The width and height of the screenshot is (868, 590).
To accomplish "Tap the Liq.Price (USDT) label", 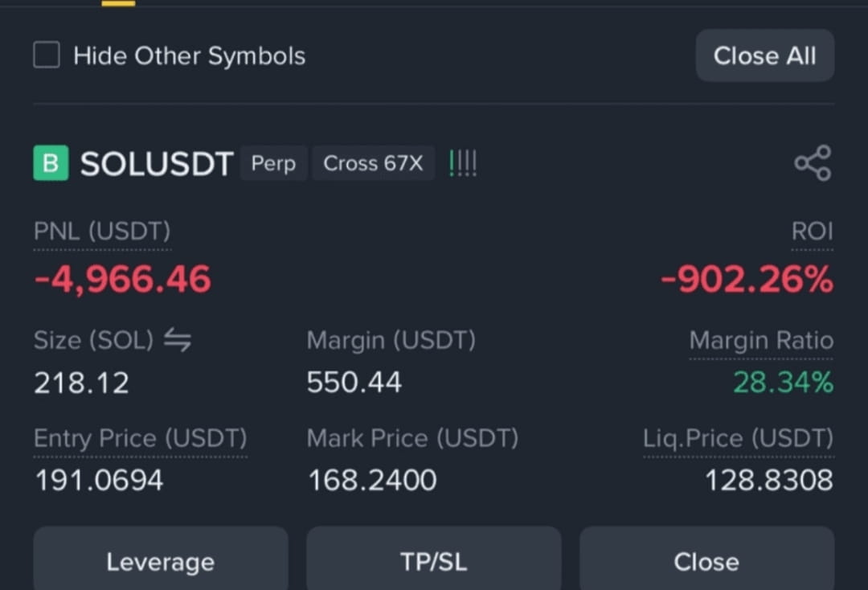I will [x=739, y=438].
